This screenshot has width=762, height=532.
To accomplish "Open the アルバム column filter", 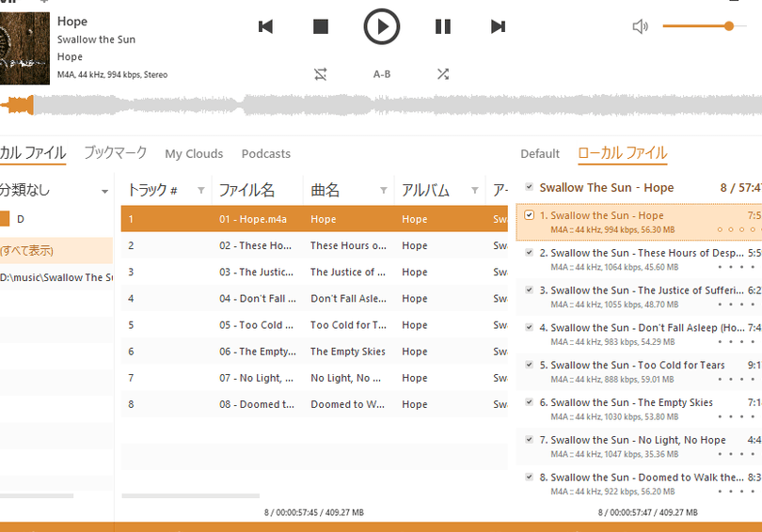I will coord(475,190).
